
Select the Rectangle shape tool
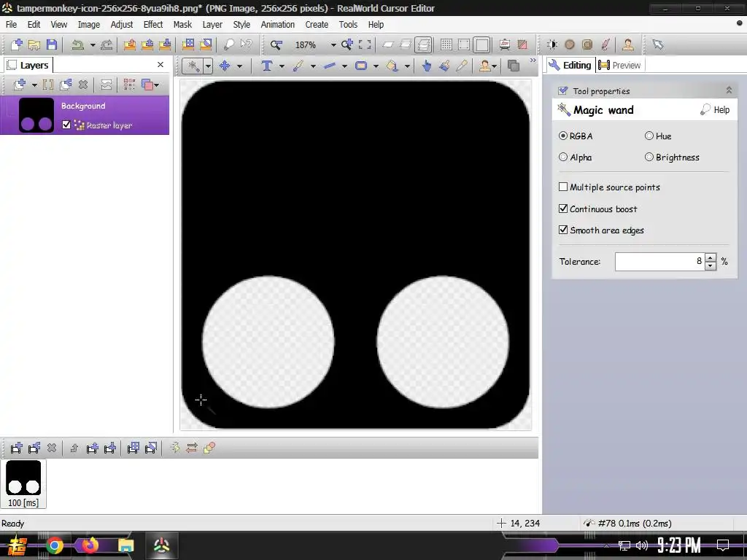pos(361,66)
